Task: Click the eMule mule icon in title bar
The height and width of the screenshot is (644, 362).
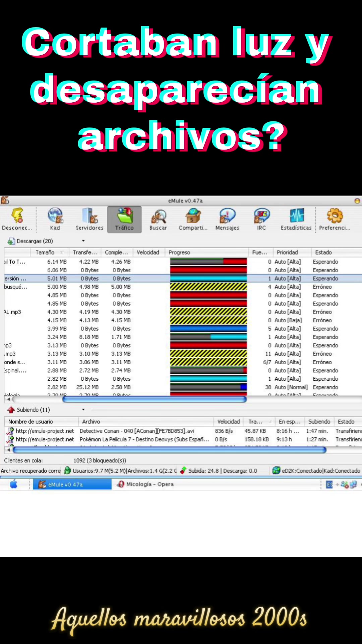Action: (5, 201)
